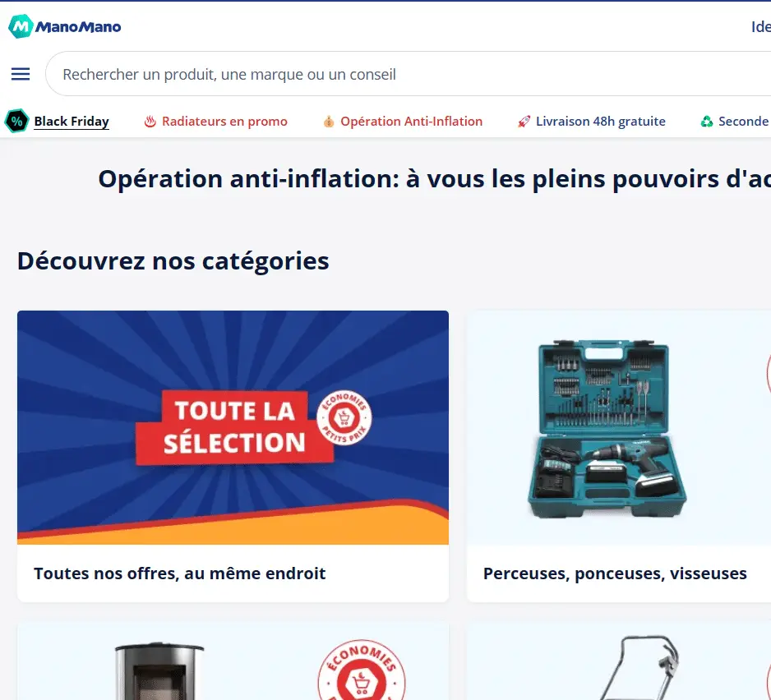
Task: Open the wood stove category image
Action: [159, 670]
